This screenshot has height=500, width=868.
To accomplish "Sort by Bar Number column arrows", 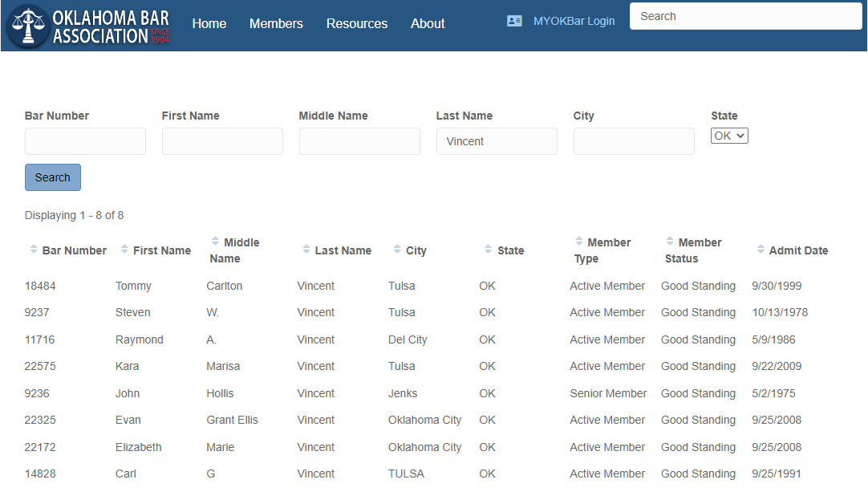I will [33, 250].
